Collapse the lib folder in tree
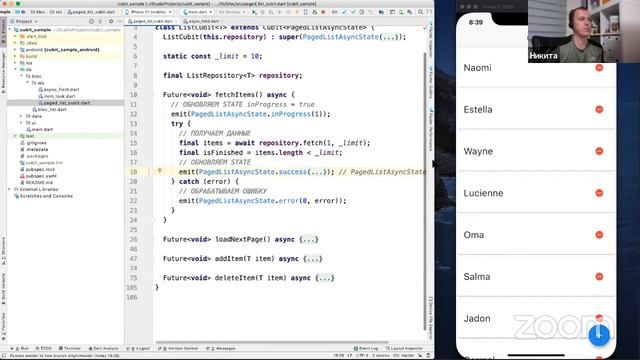This screenshot has height=360, width=640. (16, 69)
